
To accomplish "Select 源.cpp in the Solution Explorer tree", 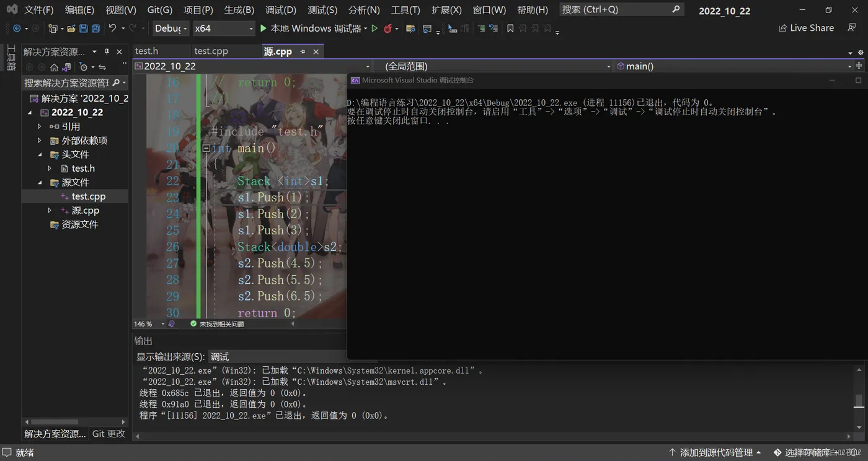I will tap(86, 211).
